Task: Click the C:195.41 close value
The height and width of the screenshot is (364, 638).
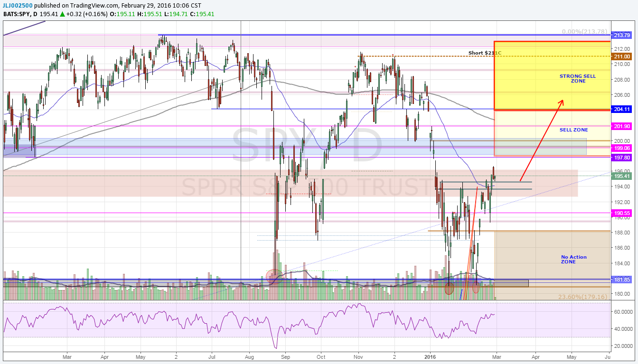Action: point(202,14)
